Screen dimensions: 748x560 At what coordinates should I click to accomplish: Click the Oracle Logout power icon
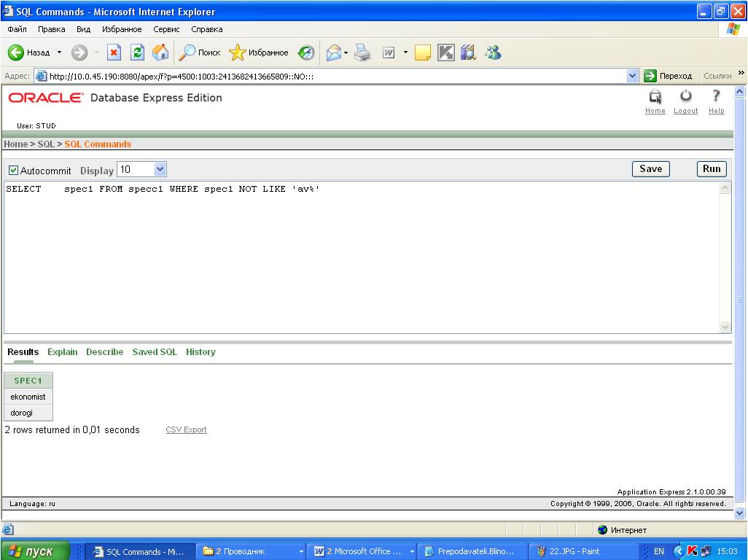[685, 96]
